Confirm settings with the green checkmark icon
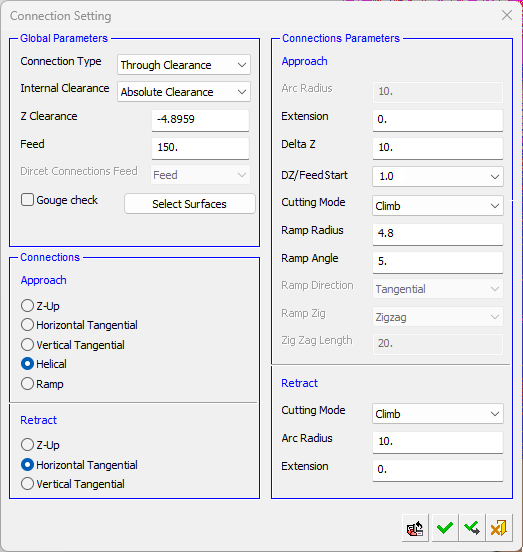This screenshot has height=552, width=523. [x=445, y=528]
